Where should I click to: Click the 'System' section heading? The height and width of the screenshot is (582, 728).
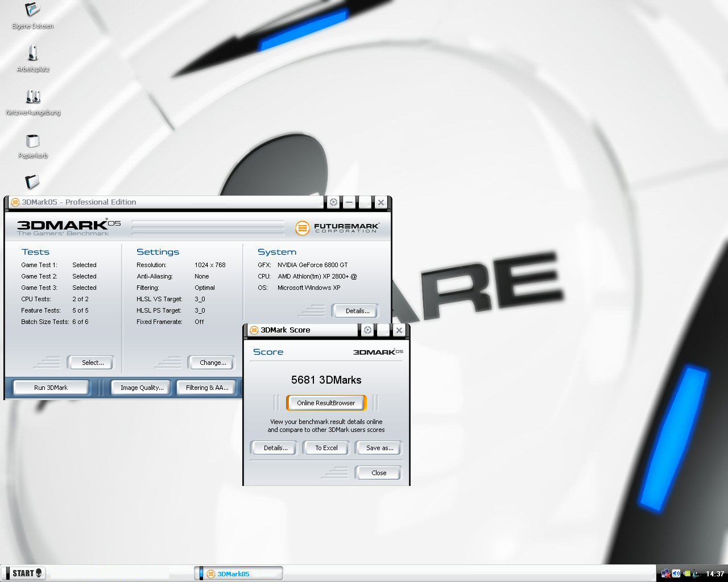[x=277, y=252]
